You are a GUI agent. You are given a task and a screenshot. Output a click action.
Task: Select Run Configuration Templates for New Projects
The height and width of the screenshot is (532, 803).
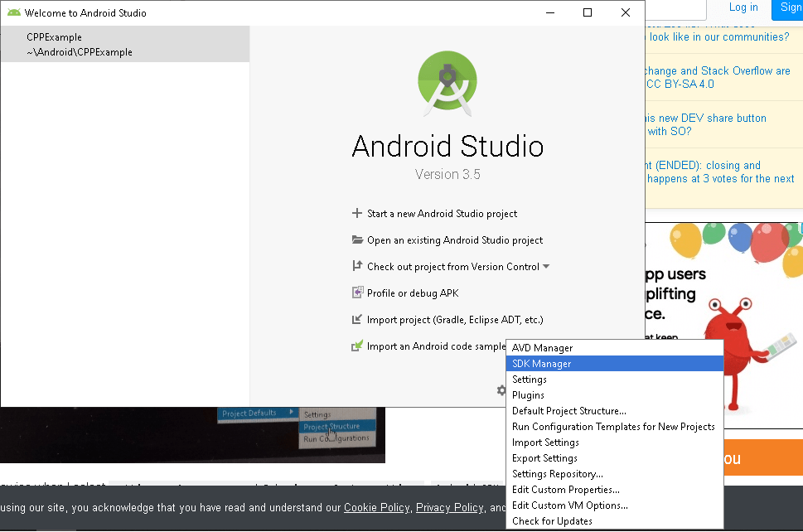click(615, 427)
